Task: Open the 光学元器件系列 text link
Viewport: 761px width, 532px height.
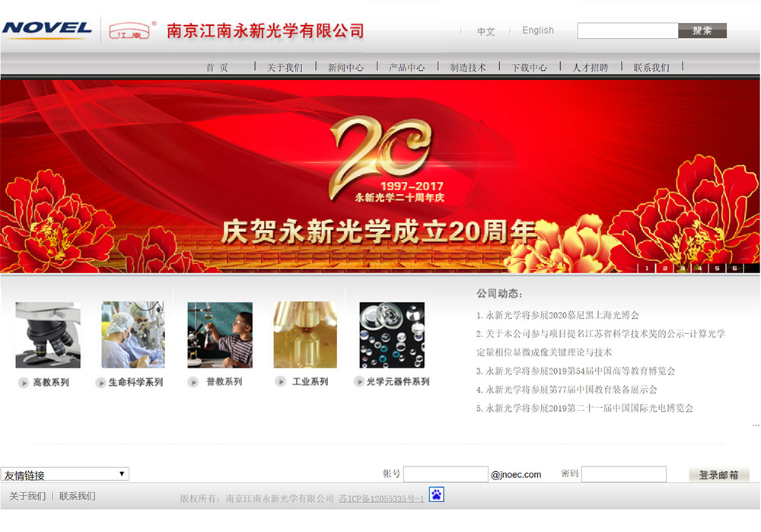Action: pos(398,381)
